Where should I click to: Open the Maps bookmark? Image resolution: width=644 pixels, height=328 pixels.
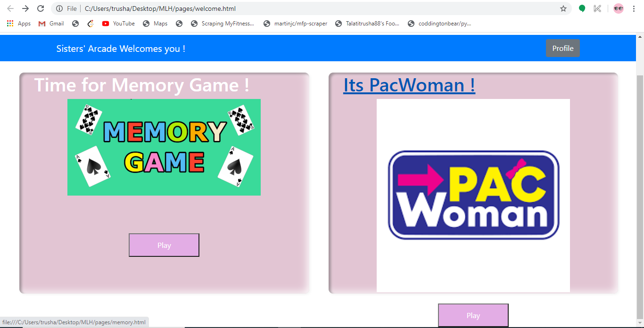155,24
